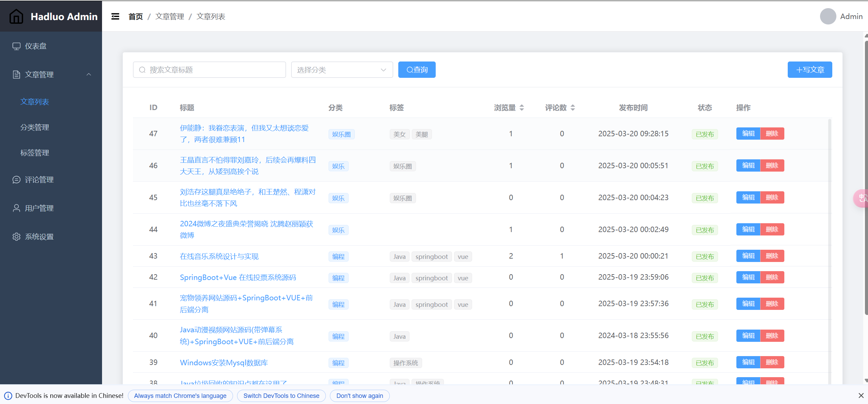868x404 pixels.
Task: Click the Hadluo Admin home logo icon
Action: click(16, 16)
